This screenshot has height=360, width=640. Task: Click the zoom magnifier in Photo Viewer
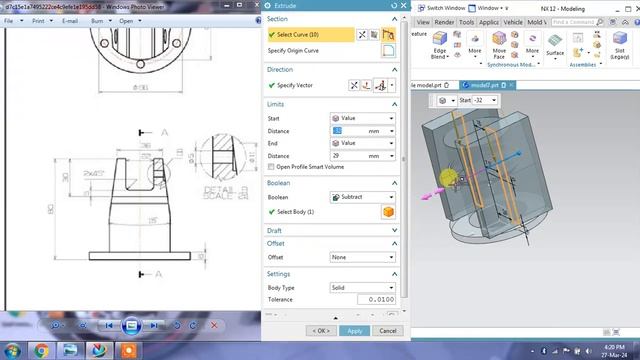click(x=56, y=325)
